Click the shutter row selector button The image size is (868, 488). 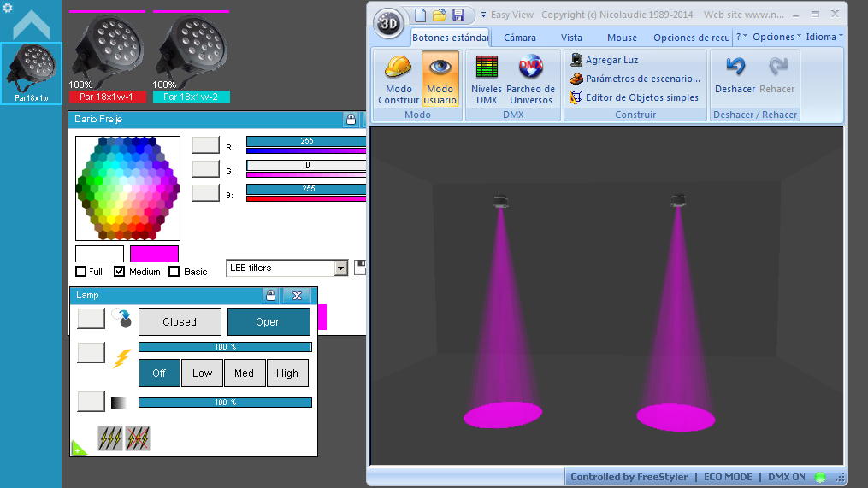click(92, 318)
